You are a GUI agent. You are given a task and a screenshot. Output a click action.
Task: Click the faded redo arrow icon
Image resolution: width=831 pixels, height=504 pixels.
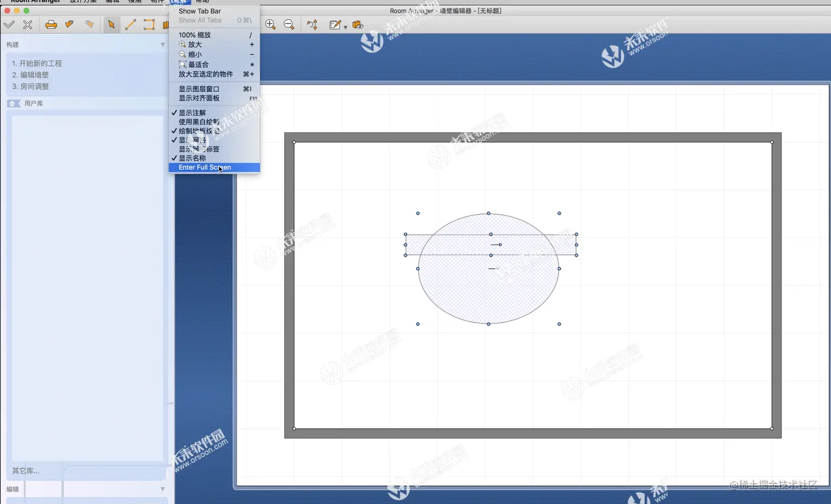89,24
